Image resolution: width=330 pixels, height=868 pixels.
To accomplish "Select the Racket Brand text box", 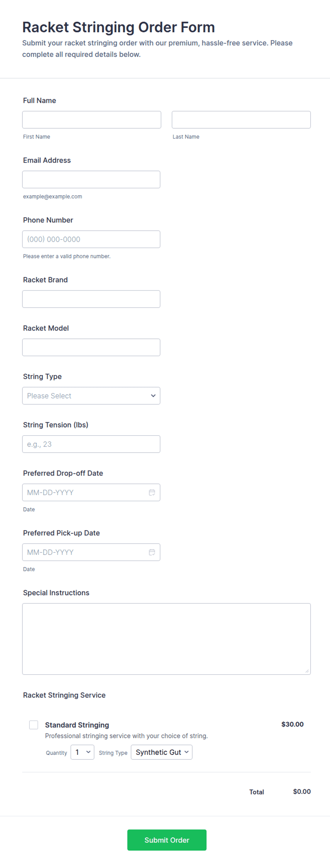I will point(91,299).
